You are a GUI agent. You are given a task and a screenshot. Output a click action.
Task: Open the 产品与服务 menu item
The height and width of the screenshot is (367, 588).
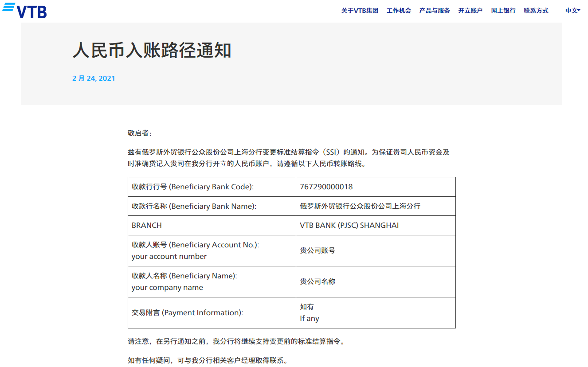(435, 11)
